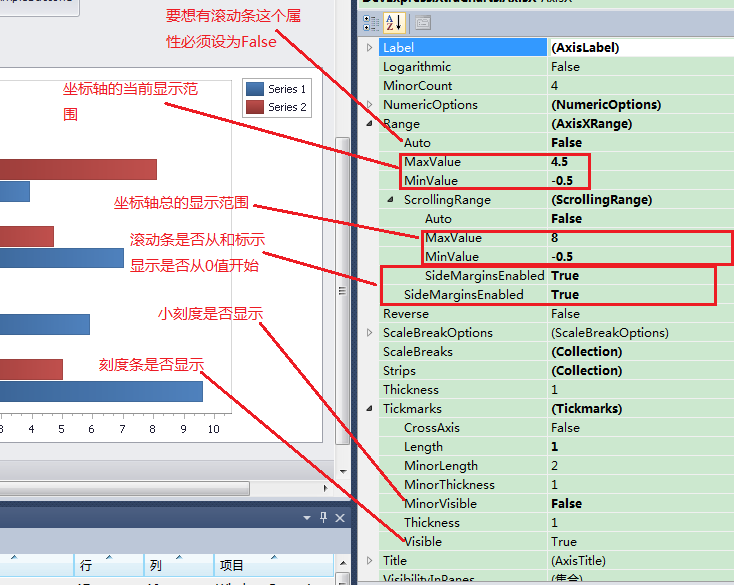The width and height of the screenshot is (734, 585).
Task: Click right arrow of horizontal scrollbar
Action: point(326,488)
